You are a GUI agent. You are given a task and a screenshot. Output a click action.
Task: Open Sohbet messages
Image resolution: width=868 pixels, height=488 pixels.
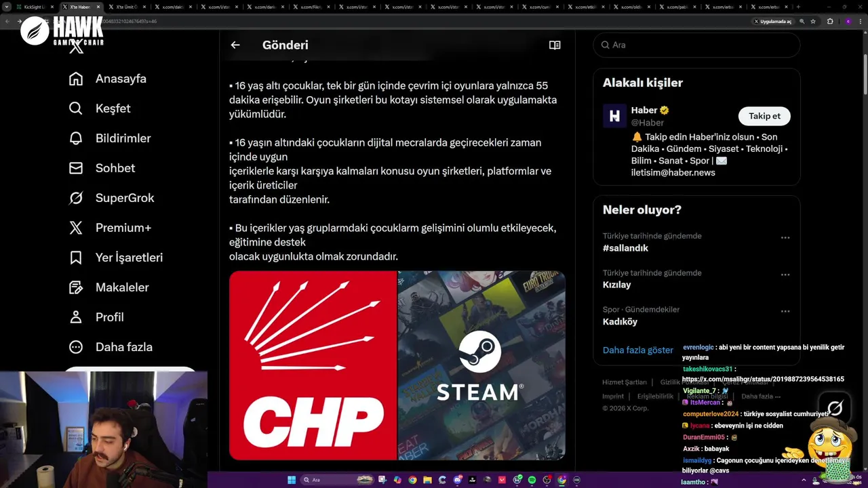coord(102,168)
